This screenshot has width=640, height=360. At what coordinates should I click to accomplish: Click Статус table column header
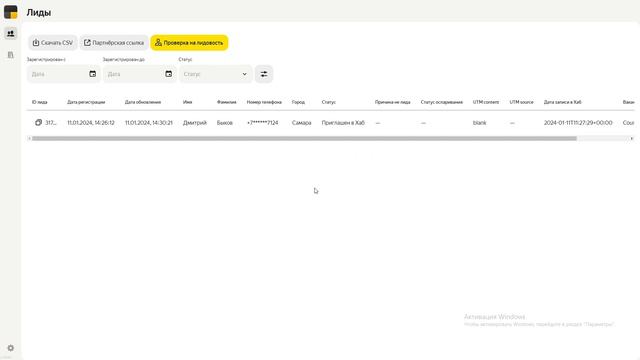(329, 102)
